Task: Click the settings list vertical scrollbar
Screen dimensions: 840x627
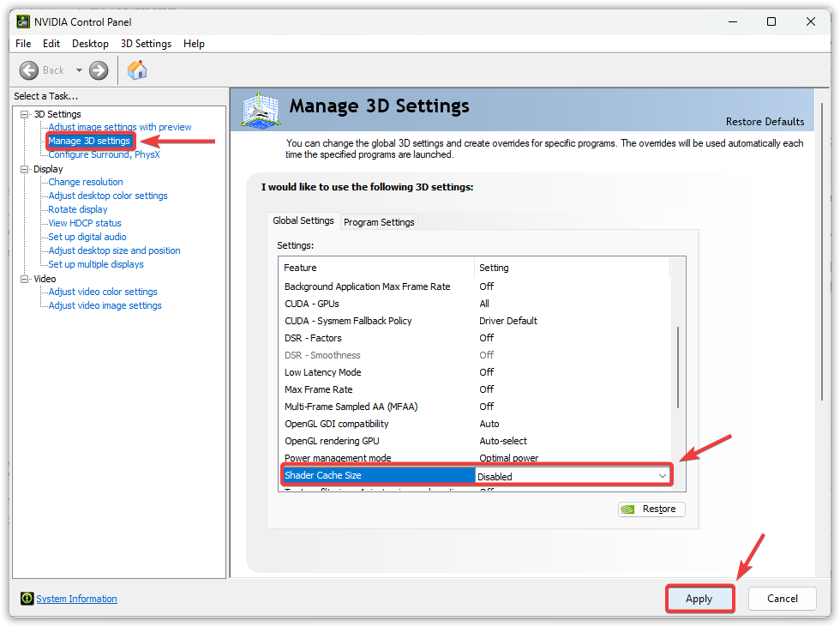Action: [x=678, y=367]
